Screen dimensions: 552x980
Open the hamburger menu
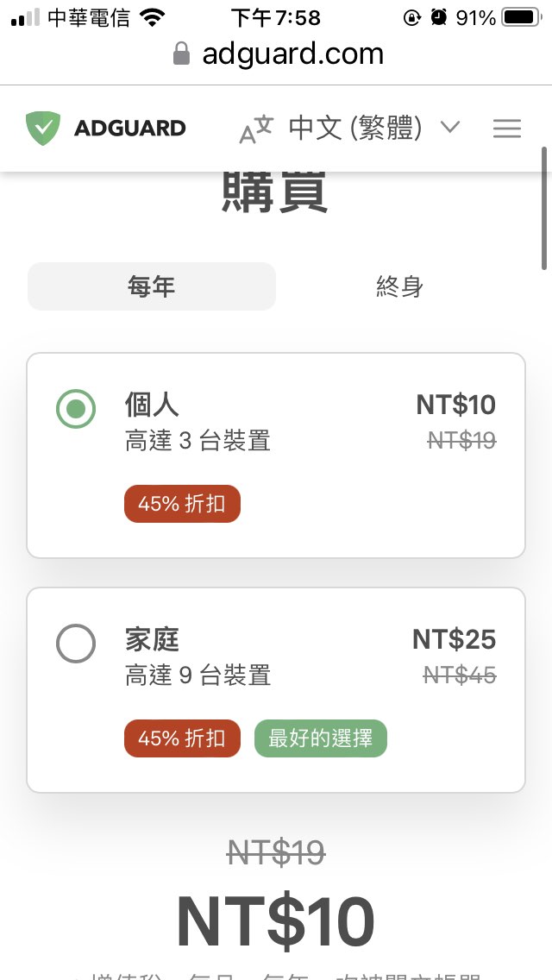point(507,129)
